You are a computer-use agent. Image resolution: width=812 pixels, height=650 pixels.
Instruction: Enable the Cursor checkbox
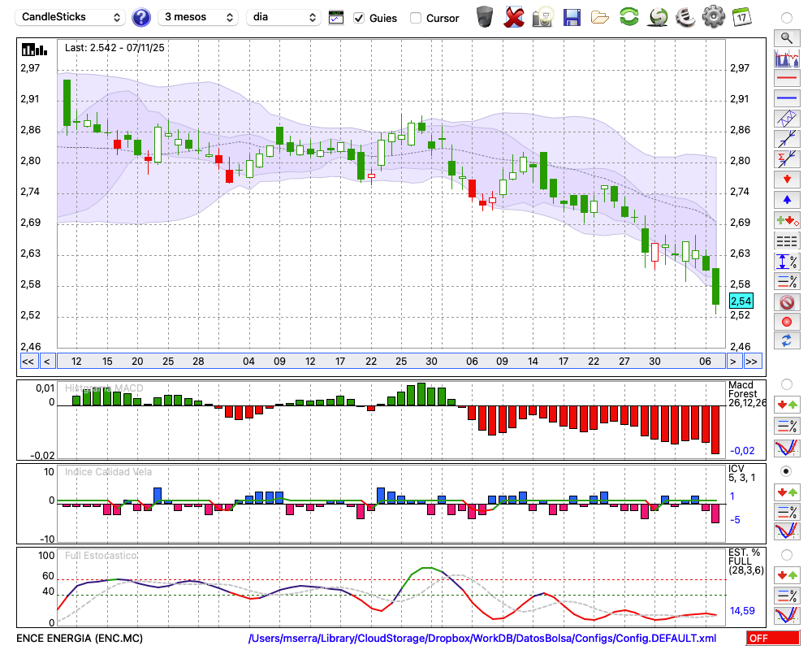point(416,18)
